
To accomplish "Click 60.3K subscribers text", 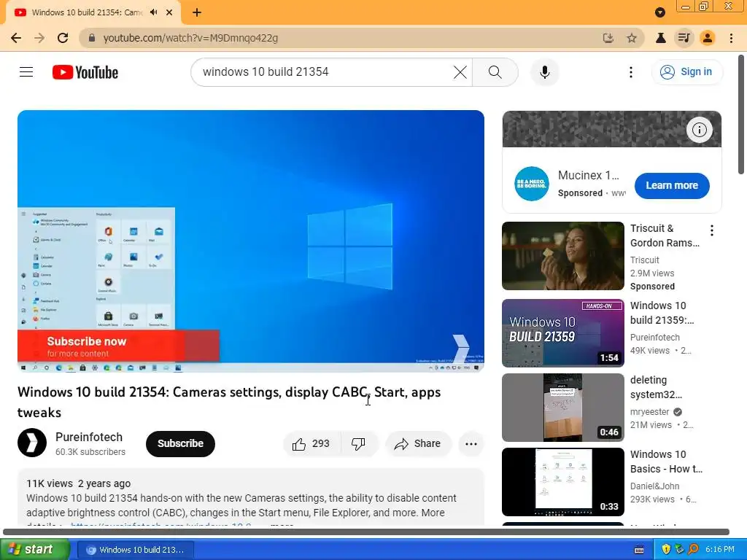I will click(90, 452).
